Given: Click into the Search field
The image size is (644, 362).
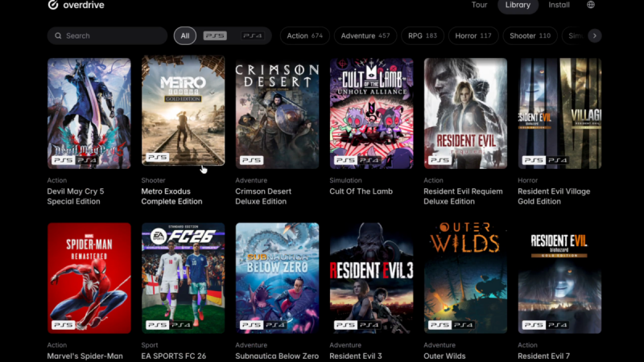Looking at the screenshot, I should (107, 35).
